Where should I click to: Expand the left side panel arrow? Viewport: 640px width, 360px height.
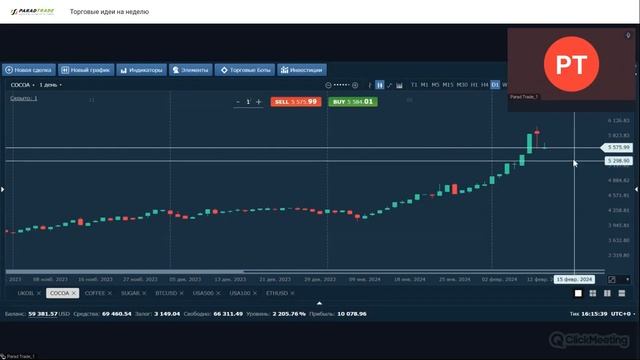(2, 189)
